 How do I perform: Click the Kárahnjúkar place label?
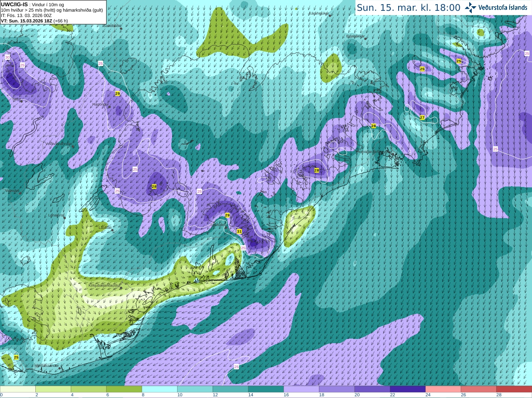click(319, 13)
